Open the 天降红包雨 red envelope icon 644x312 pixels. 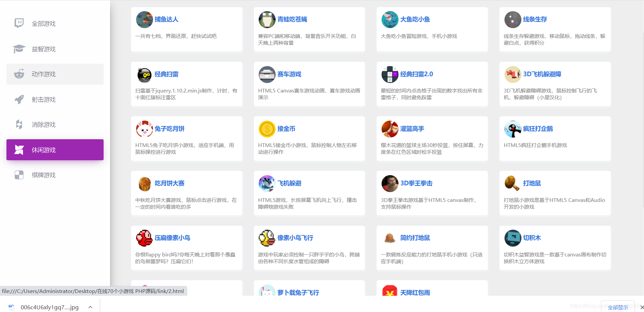(x=390, y=291)
